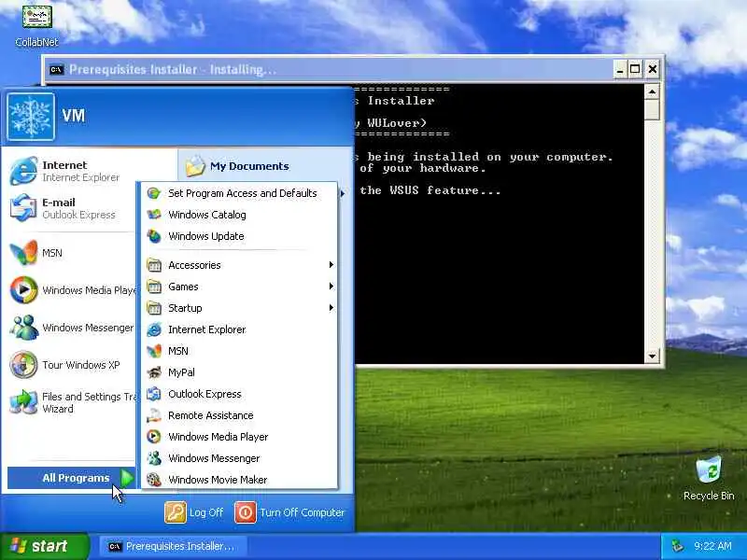Image resolution: width=747 pixels, height=560 pixels.
Task: Click arrow right of Set Program Access
Action: click(x=342, y=193)
